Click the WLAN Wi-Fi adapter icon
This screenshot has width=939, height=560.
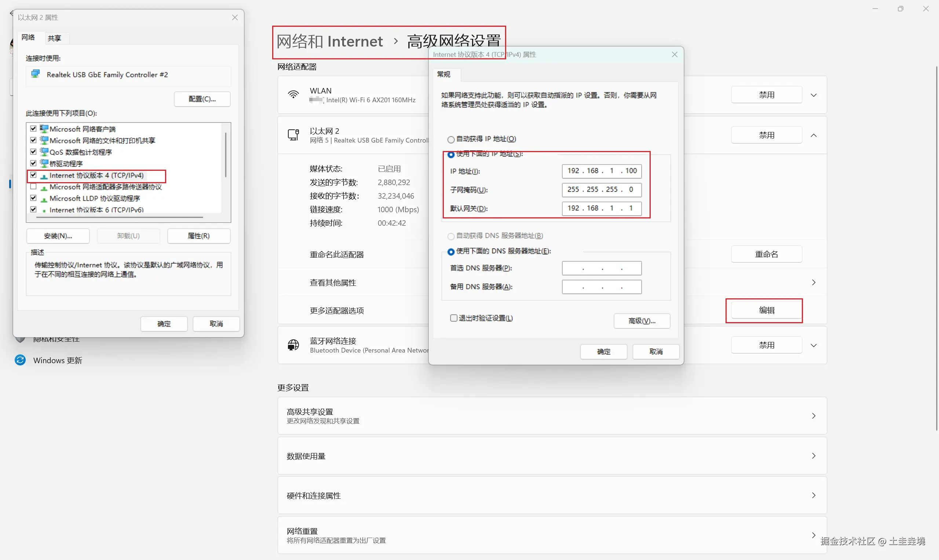point(293,95)
